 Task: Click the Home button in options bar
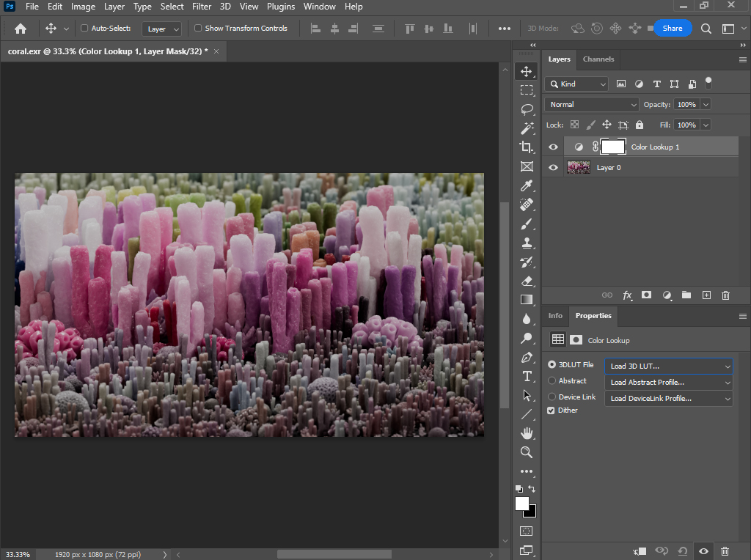(21, 29)
